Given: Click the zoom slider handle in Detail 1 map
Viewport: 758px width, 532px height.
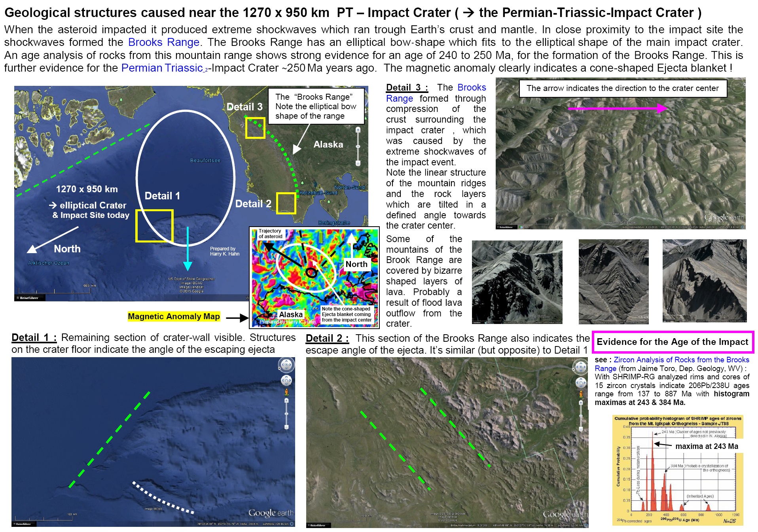Looking at the screenshot, I should [286, 414].
